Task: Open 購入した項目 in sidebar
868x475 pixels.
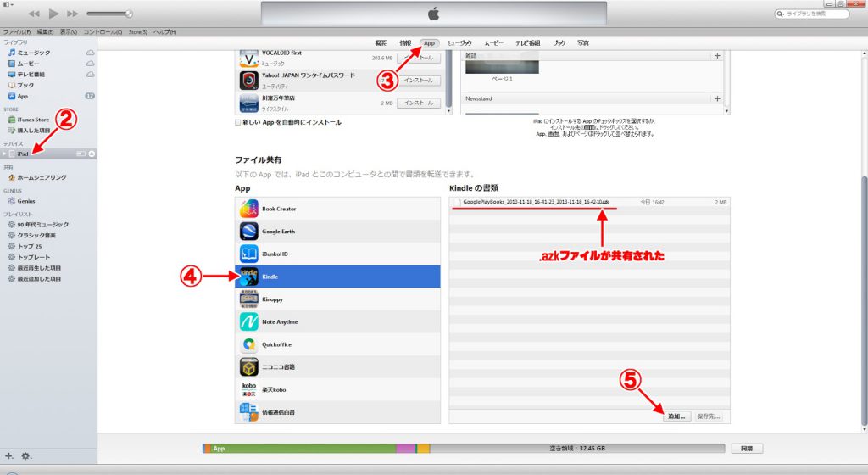Action: click(x=30, y=131)
